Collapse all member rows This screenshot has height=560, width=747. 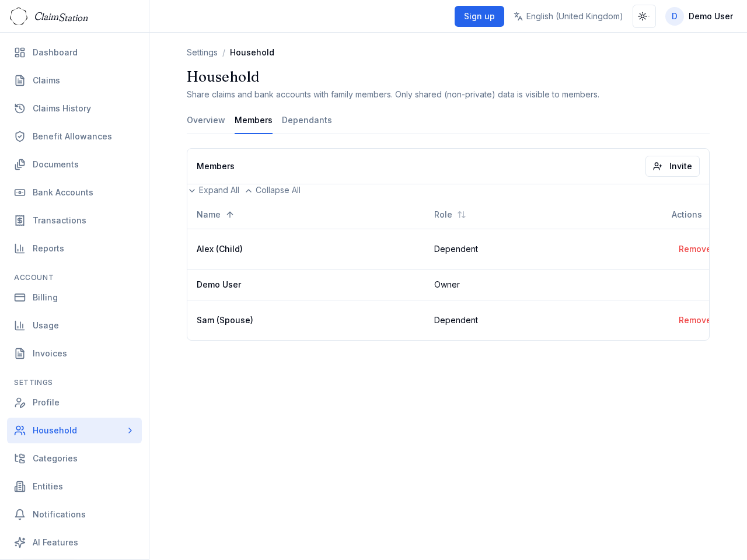point(273,190)
